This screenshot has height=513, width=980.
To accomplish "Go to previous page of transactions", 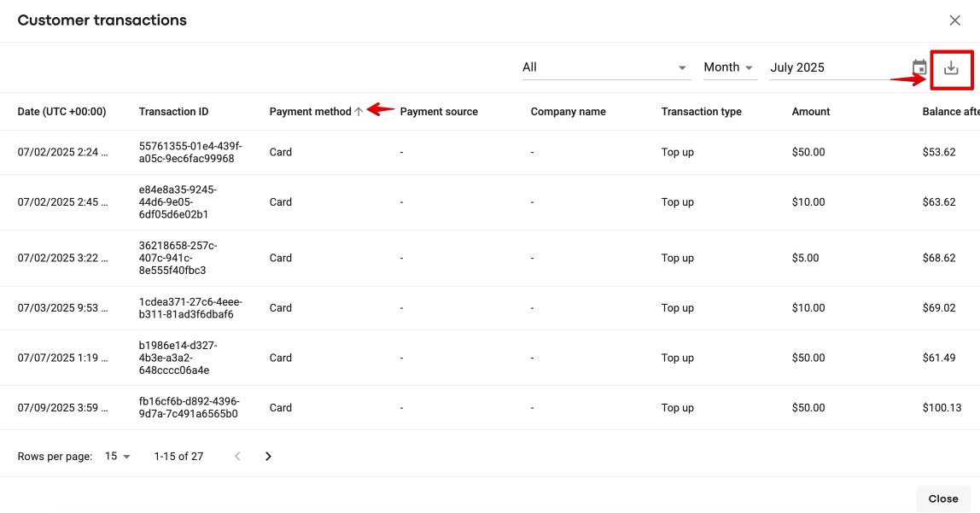I will pos(238,457).
